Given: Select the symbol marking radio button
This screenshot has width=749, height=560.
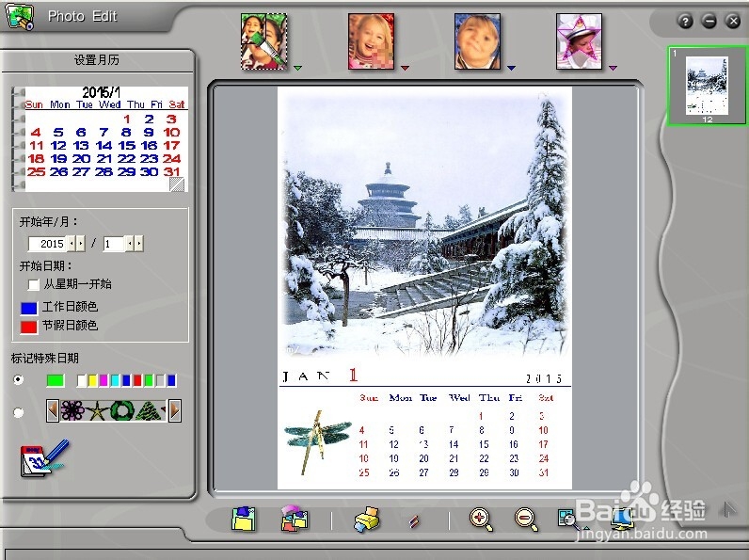Looking at the screenshot, I should click(x=18, y=412).
